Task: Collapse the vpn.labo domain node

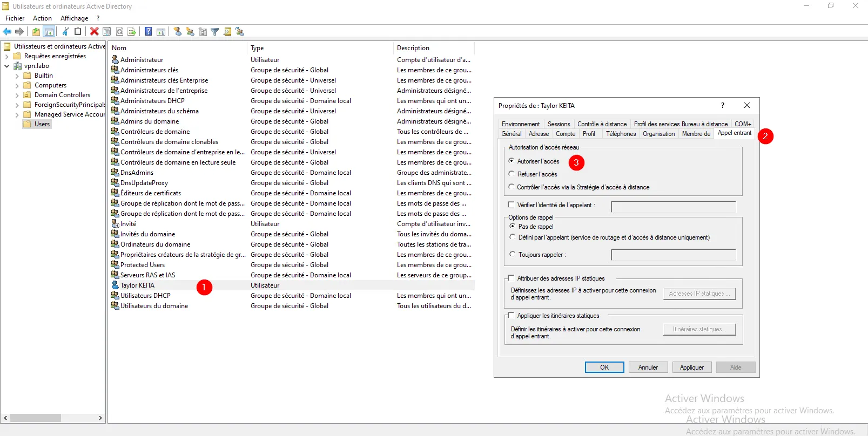Action: (x=7, y=66)
